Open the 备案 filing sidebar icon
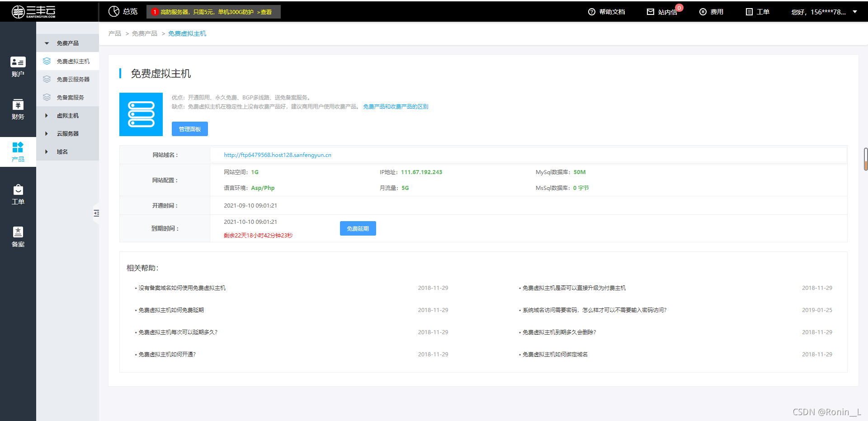The width and height of the screenshot is (868, 421). [x=18, y=232]
